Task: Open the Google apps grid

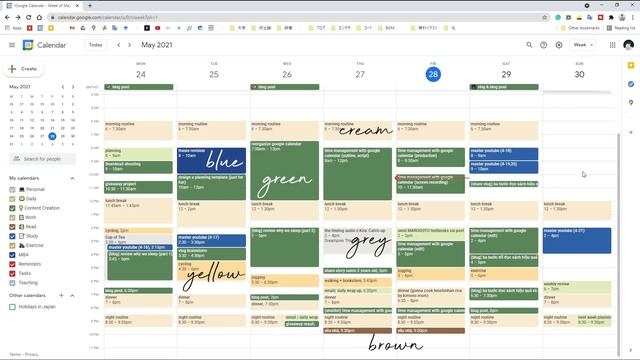Action: point(612,45)
